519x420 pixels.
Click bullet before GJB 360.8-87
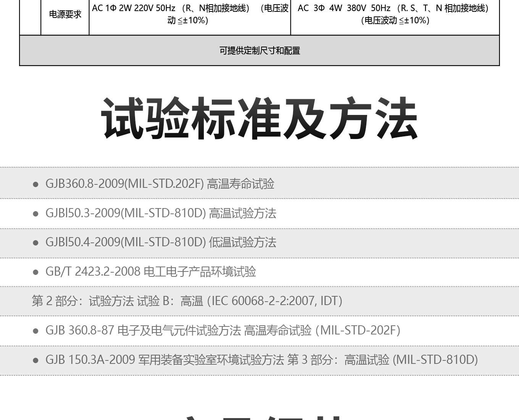click(36, 331)
